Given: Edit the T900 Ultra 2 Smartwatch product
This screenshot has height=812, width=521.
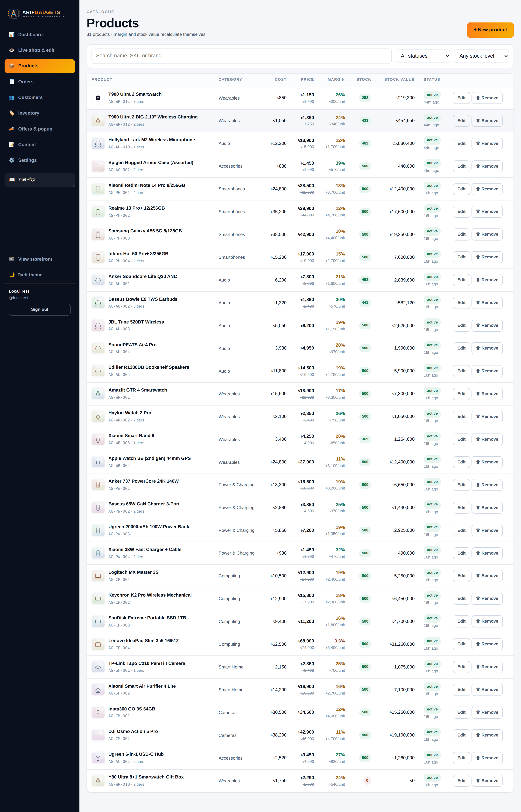Looking at the screenshot, I should 461,98.
